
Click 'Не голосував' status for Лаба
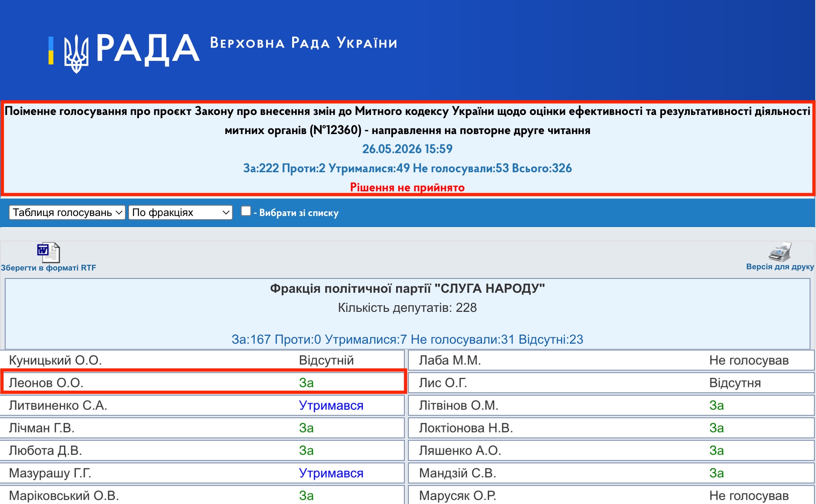(x=749, y=360)
